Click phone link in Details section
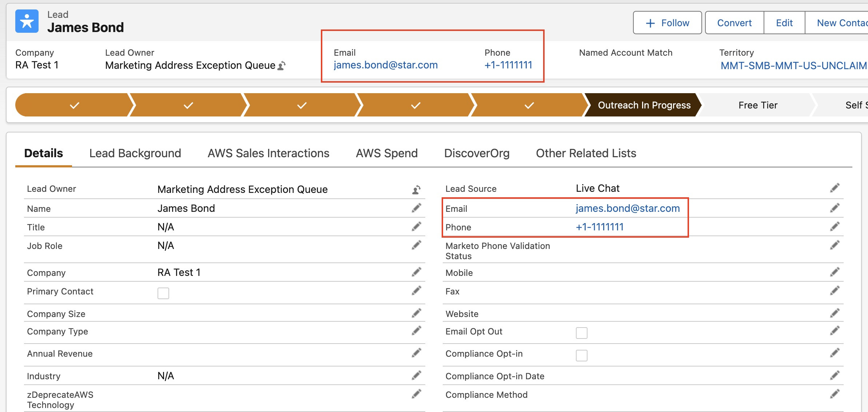Viewport: 868px width, 412px height. click(600, 227)
